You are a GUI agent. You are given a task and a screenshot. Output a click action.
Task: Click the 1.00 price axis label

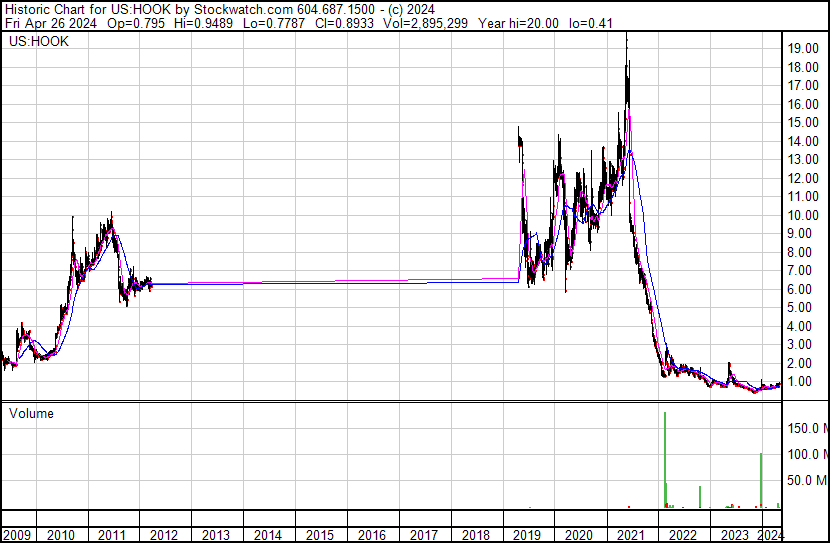click(802, 381)
